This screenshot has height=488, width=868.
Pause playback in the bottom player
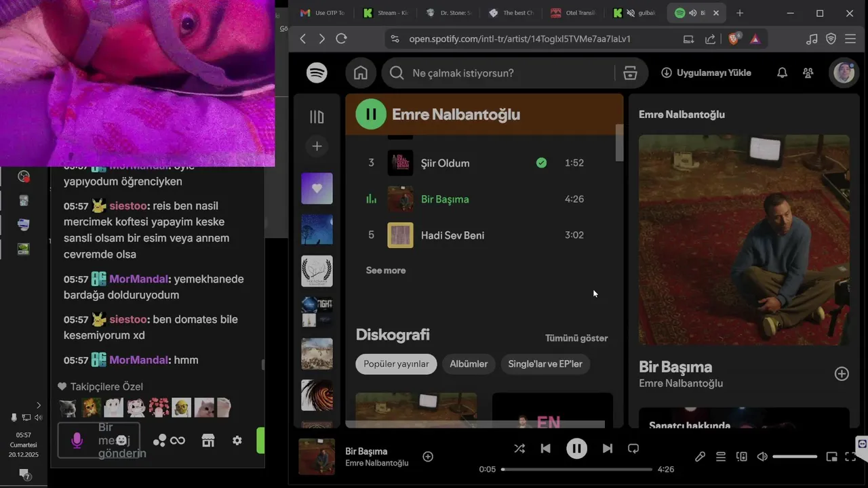tap(576, 448)
